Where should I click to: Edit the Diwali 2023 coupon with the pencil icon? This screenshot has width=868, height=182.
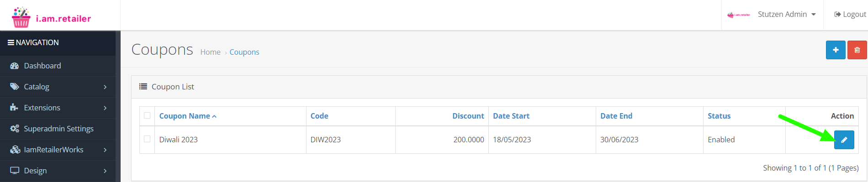(844, 140)
